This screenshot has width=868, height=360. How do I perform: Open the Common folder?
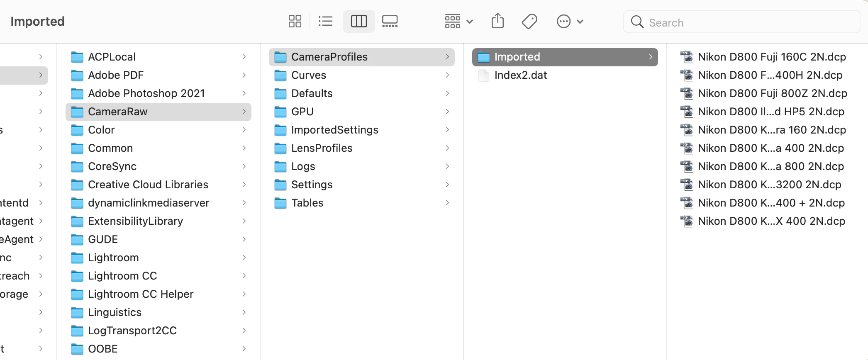point(158,148)
